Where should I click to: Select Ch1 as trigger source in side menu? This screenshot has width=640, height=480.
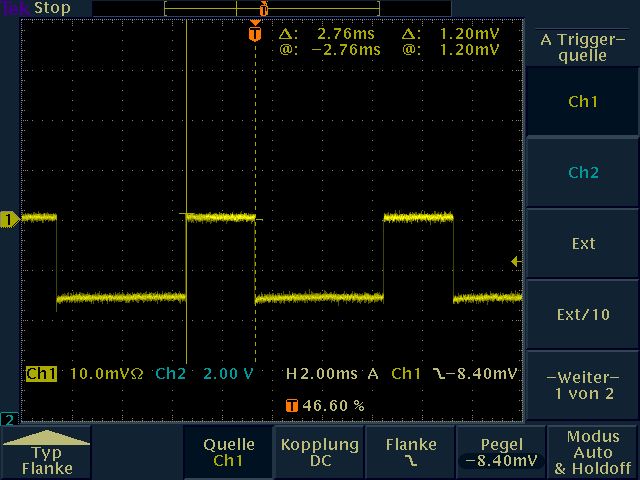point(583,102)
